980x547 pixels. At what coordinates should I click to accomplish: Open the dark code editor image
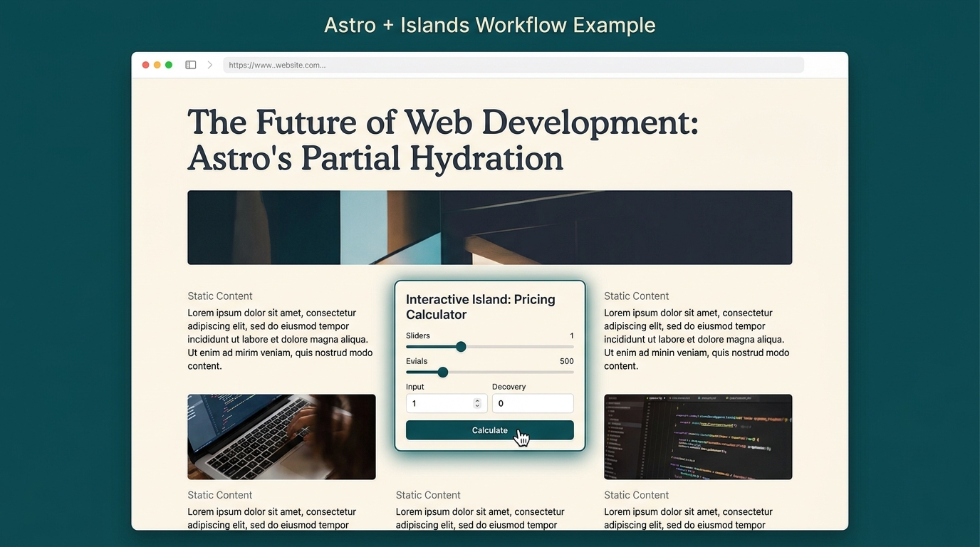coord(698,437)
